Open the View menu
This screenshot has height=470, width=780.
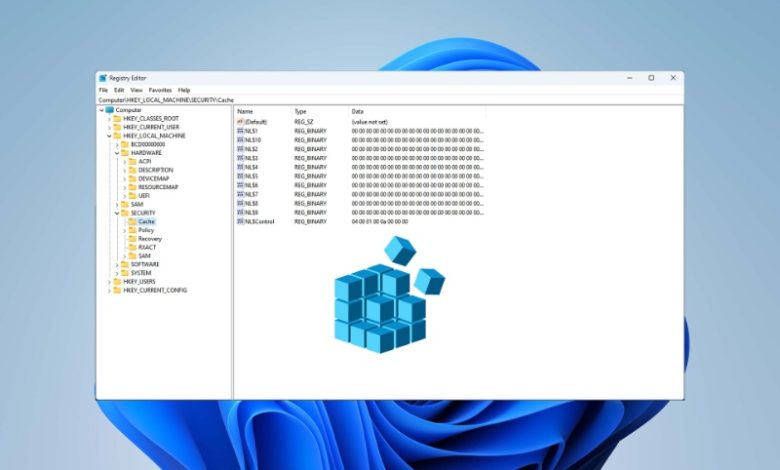click(136, 90)
